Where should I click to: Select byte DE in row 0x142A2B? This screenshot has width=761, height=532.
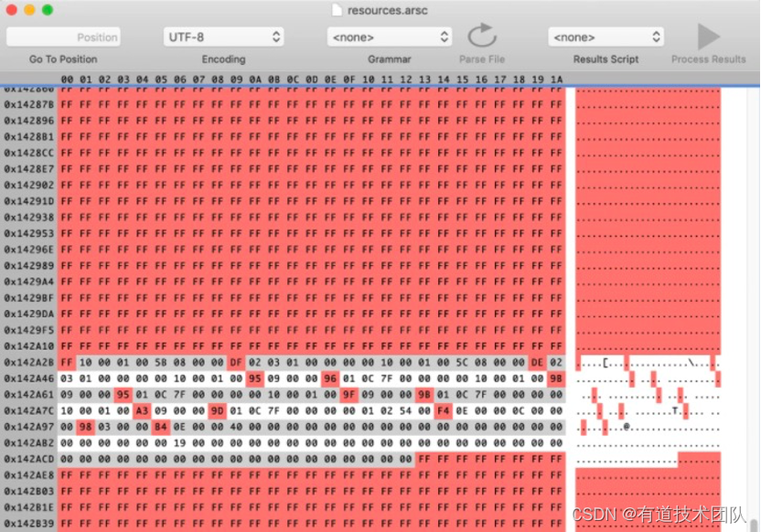(x=537, y=363)
